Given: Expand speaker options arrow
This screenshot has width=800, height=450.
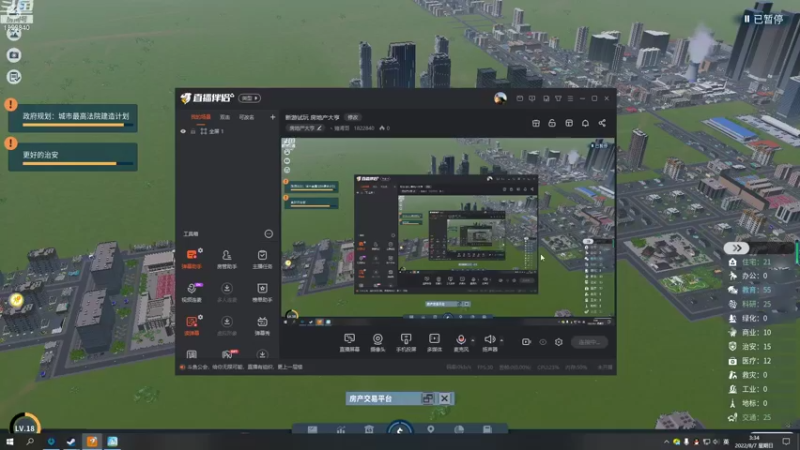Looking at the screenshot, I should [x=502, y=340].
